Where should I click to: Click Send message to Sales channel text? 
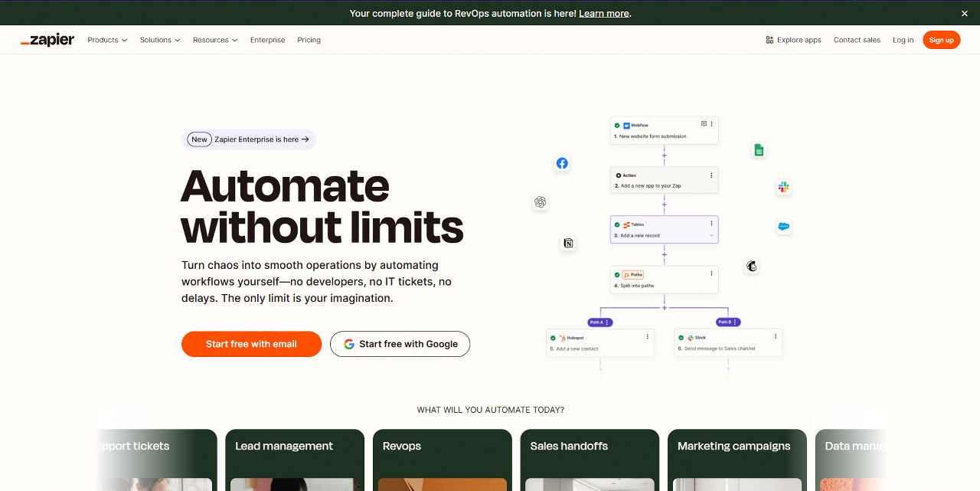[x=720, y=349]
